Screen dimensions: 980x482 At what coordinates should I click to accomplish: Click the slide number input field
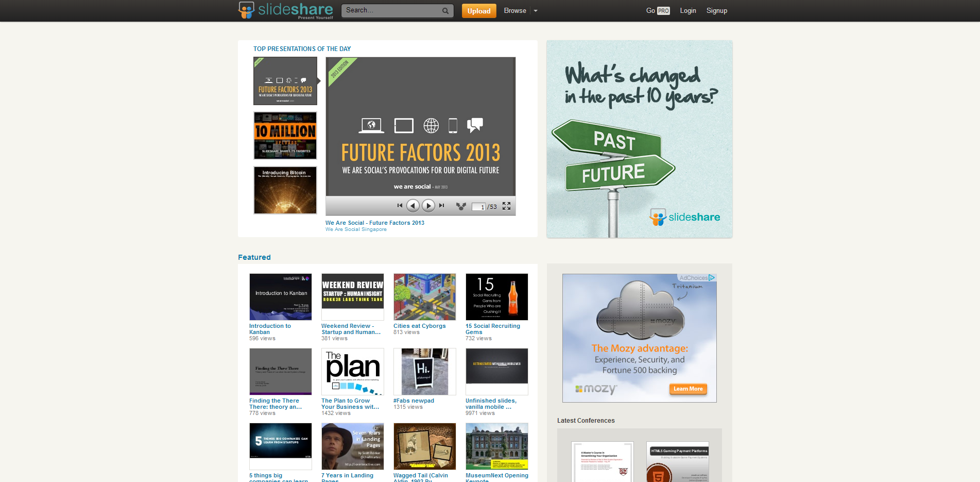[x=479, y=206]
